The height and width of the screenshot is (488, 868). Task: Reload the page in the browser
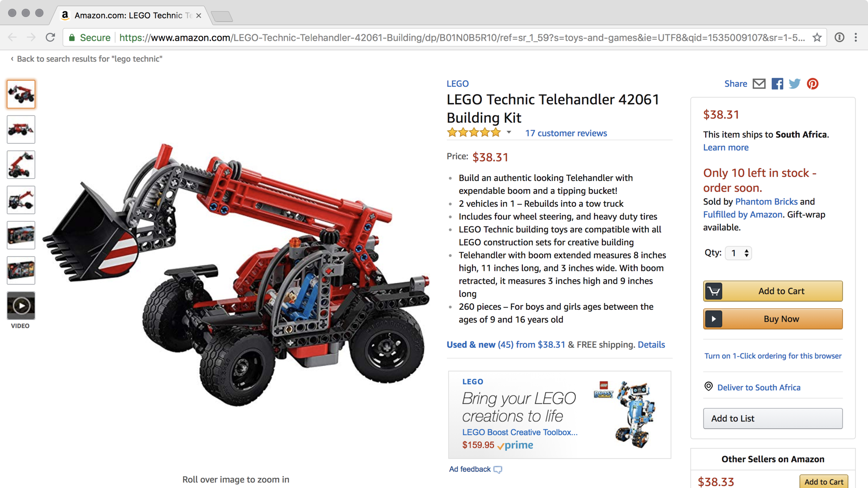click(x=50, y=37)
